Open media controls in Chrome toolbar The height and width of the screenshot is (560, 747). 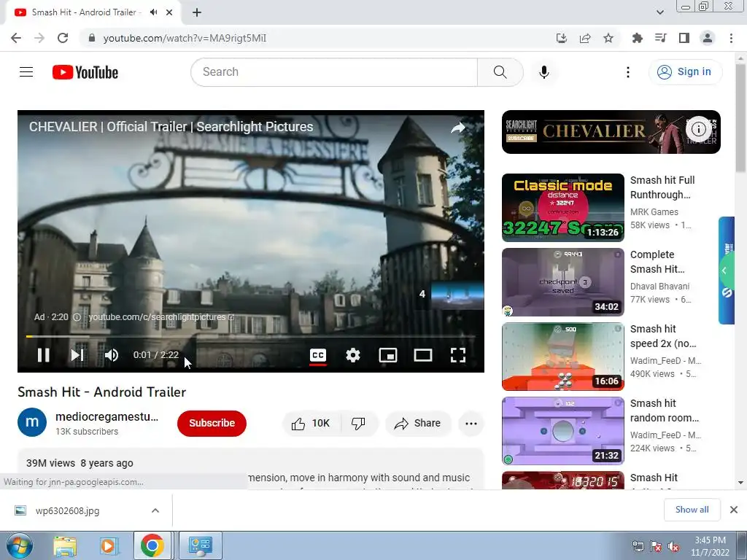point(660,38)
